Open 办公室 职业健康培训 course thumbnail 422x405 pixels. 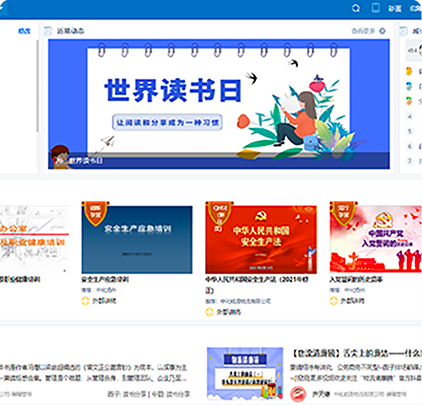point(34,240)
